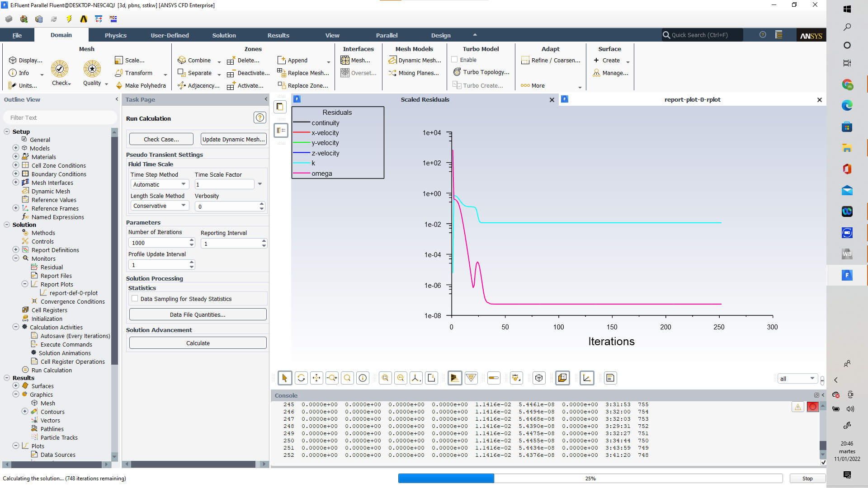
Task: Click the Data File Quantities button
Action: (198, 314)
